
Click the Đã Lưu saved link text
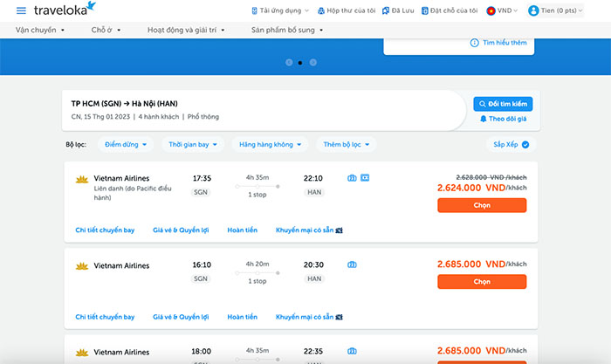pyautogui.click(x=403, y=11)
